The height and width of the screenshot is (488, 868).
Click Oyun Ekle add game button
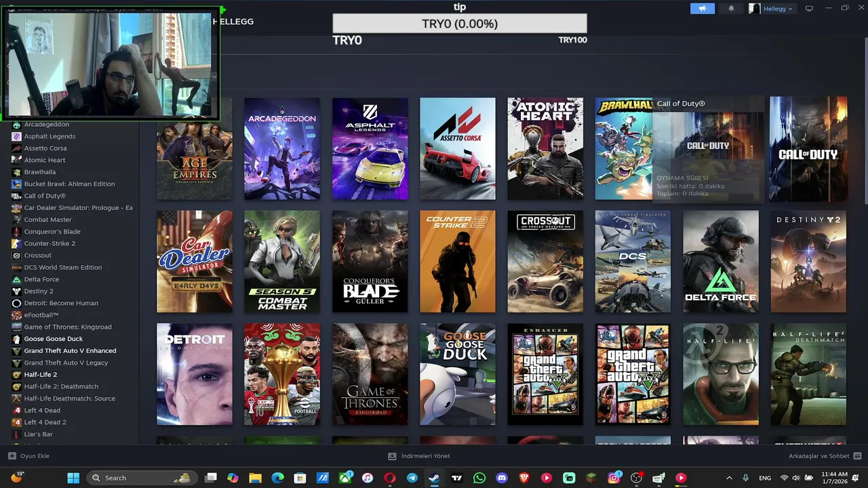pos(29,456)
